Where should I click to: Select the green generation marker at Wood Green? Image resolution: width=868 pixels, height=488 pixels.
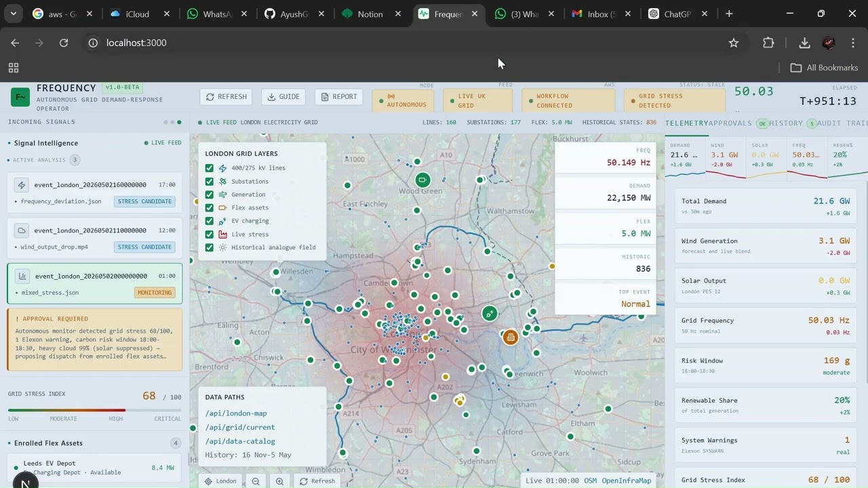coord(422,180)
